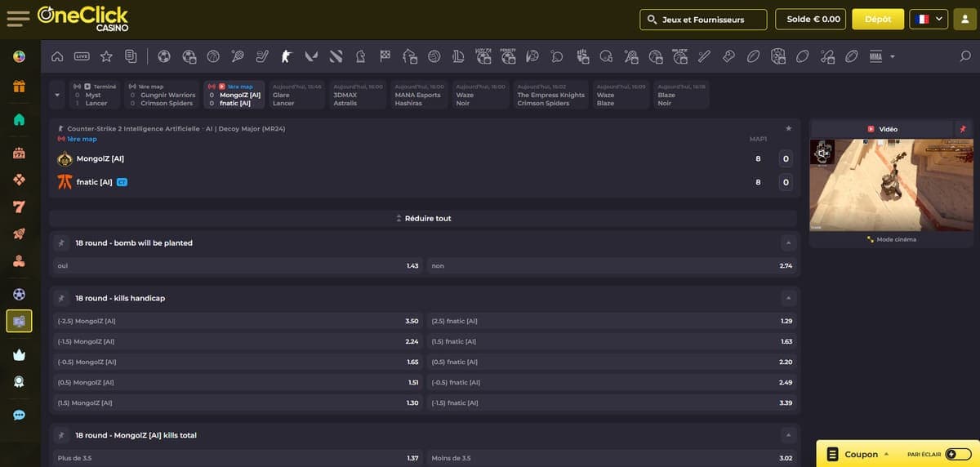Pin the video panel

coord(963,129)
